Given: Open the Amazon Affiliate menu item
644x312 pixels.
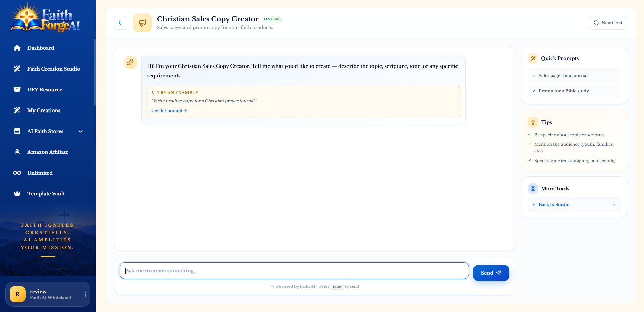Looking at the screenshot, I should (x=48, y=152).
